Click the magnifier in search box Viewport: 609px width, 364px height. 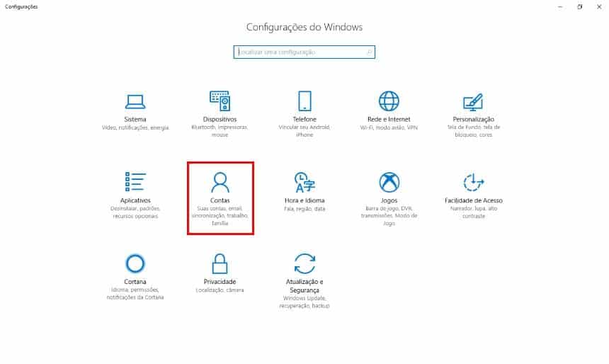[370, 52]
